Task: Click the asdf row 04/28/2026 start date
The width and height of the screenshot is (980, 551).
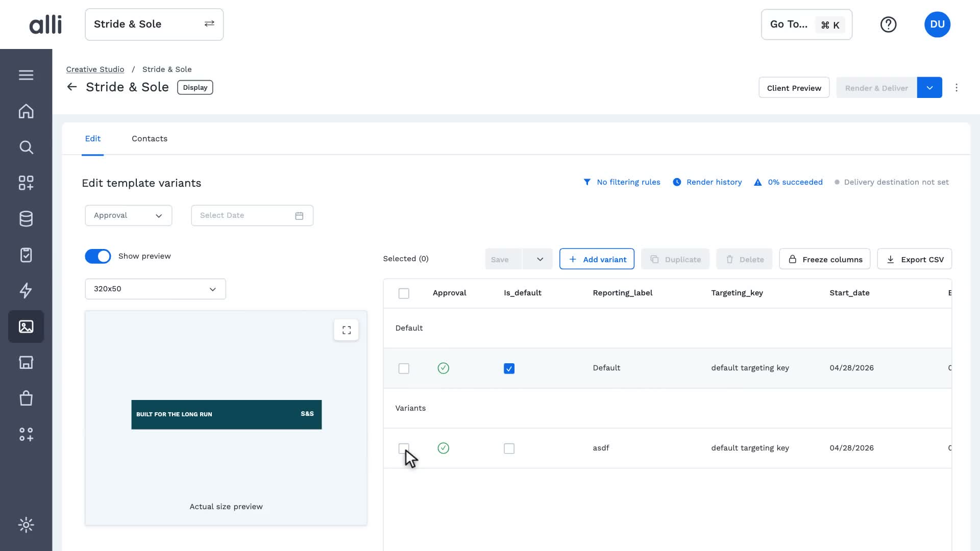Action: [x=851, y=448]
